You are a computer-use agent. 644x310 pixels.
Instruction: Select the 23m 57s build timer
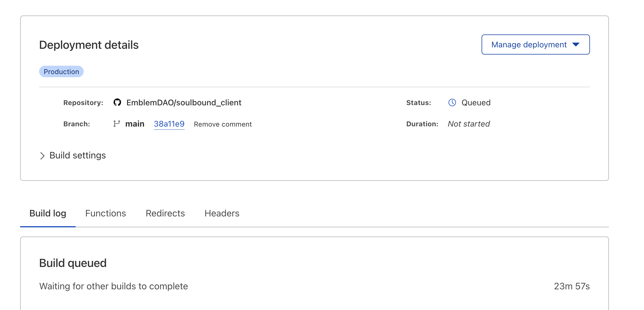tap(572, 286)
